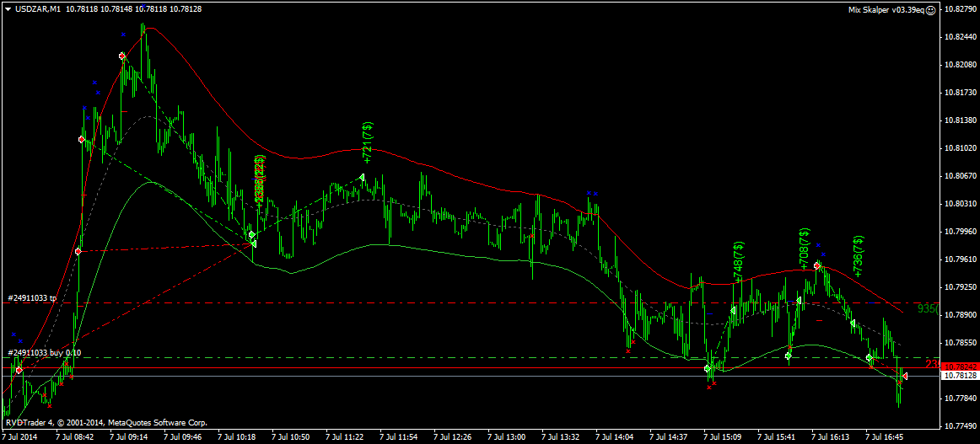The width and height of the screenshot is (980, 444).
Task: Click the red sell marker at the 09:14 price peak
Action: (x=122, y=56)
